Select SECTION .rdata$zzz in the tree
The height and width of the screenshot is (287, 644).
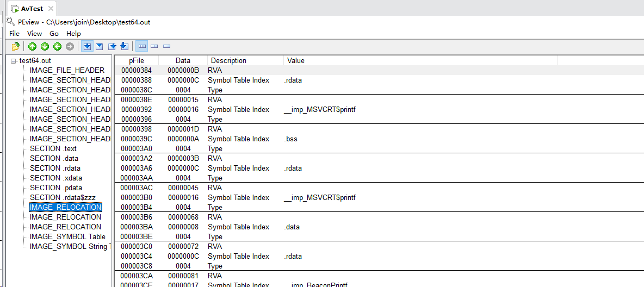pos(63,197)
